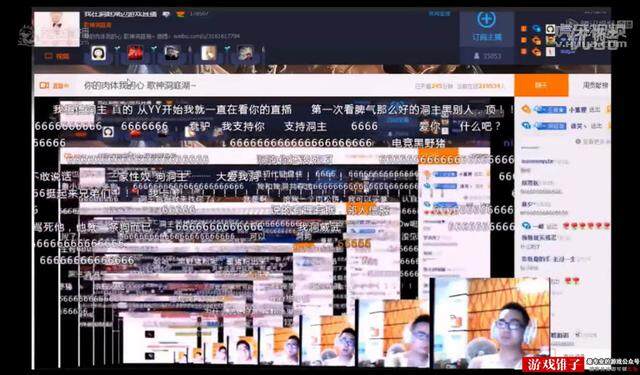640x375 pixels.
Task: Click the plus icon to subscribe to streamer
Action: (486, 19)
